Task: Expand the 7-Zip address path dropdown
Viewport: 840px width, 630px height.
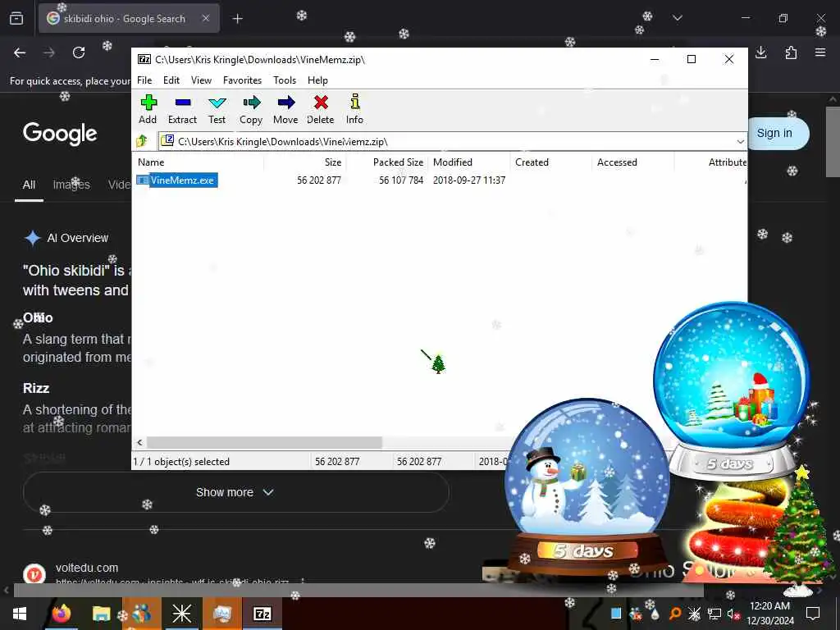Action: [740, 141]
